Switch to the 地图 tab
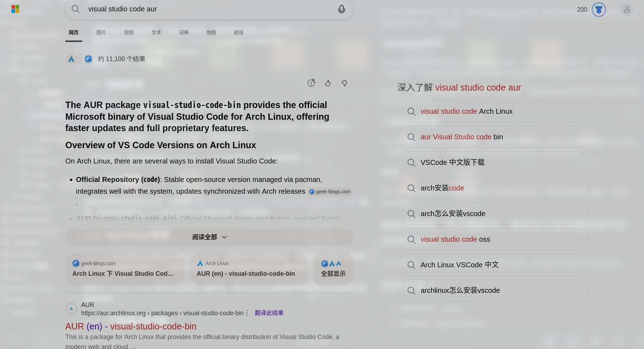This screenshot has width=644, height=349. pyautogui.click(x=211, y=32)
